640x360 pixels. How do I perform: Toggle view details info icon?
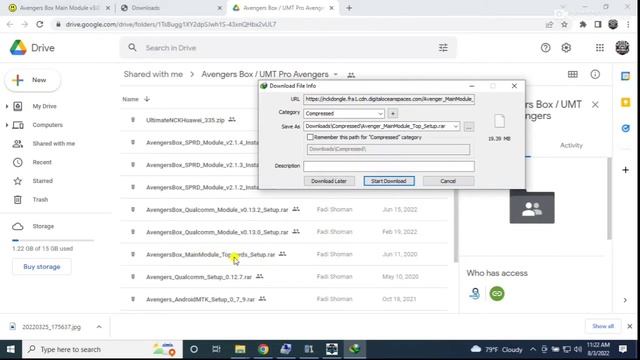pyautogui.click(x=595, y=74)
